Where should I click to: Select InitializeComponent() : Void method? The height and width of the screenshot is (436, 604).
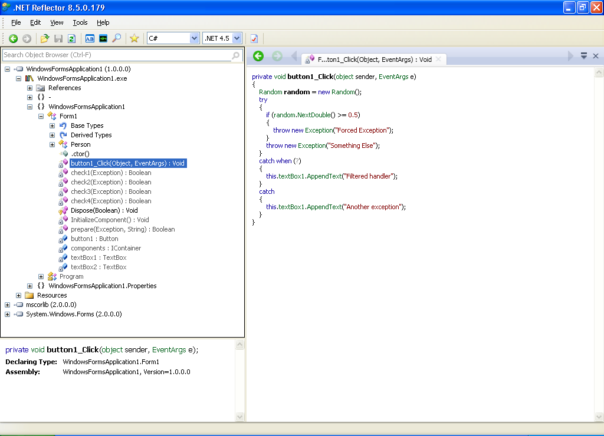coord(110,220)
